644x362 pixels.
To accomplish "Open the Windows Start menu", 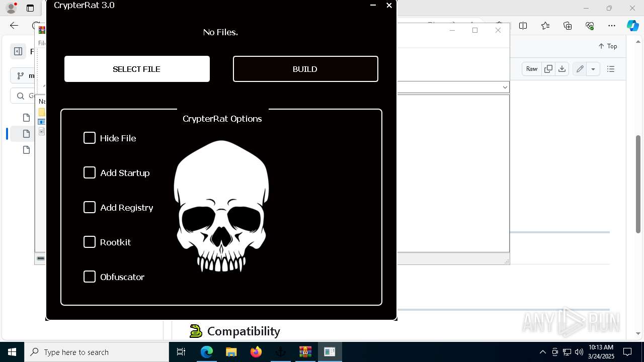I will coord(12,352).
